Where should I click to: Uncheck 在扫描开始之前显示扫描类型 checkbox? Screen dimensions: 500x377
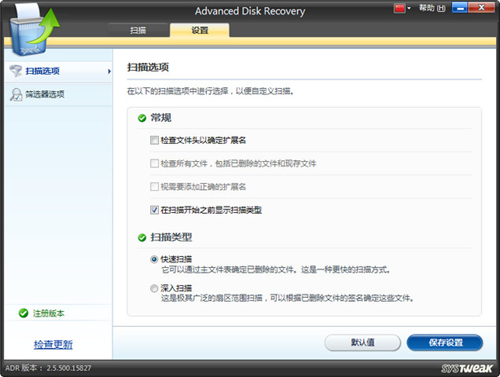(154, 210)
